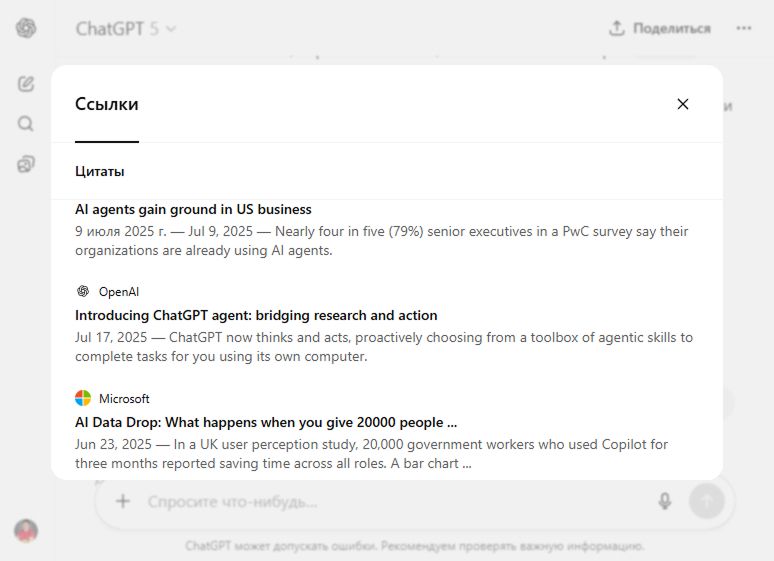Open the "AI Data Drop" Microsoft link
This screenshot has width=774, height=561.
[266, 422]
